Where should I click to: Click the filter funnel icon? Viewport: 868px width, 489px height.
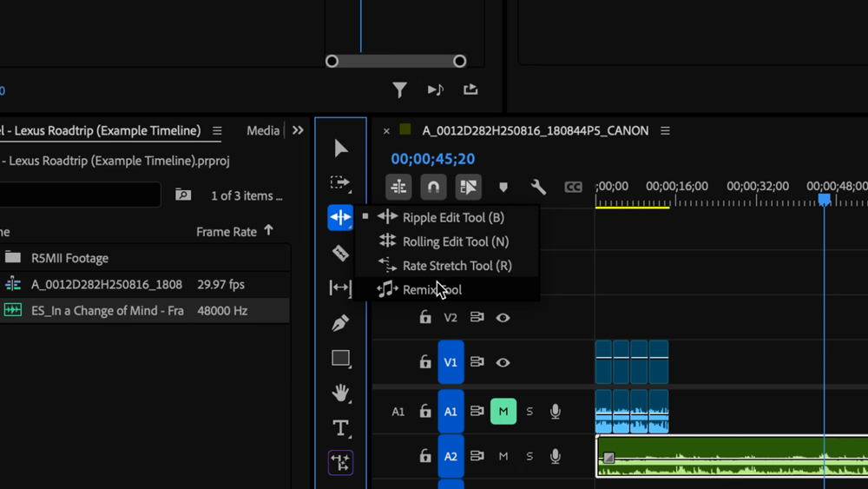(399, 89)
